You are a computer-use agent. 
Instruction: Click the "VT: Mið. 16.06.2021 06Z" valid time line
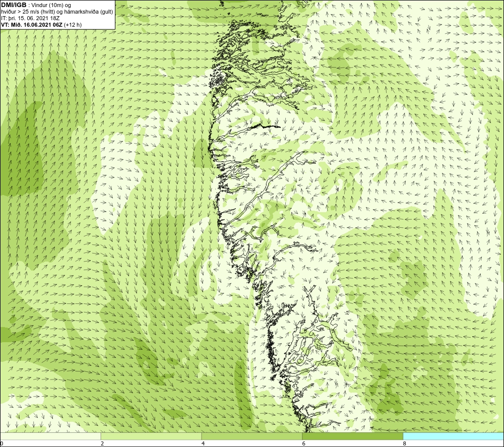pos(41,24)
